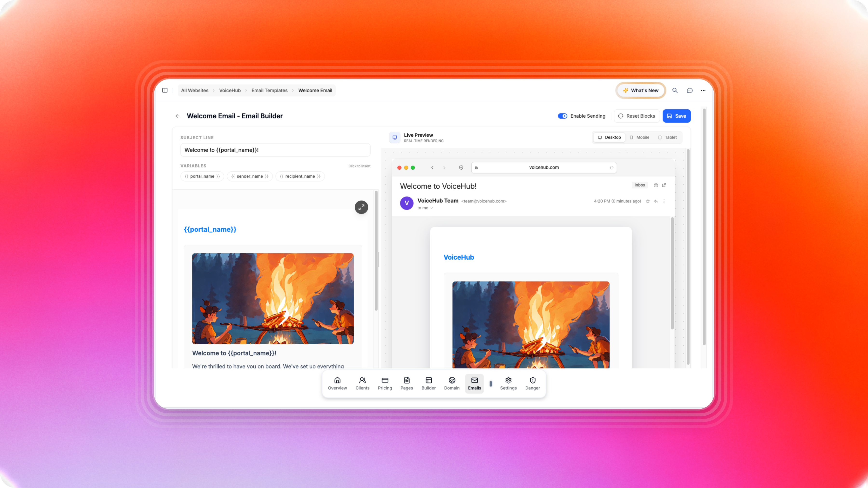Insert the recipient_name variable chip

coord(300,176)
